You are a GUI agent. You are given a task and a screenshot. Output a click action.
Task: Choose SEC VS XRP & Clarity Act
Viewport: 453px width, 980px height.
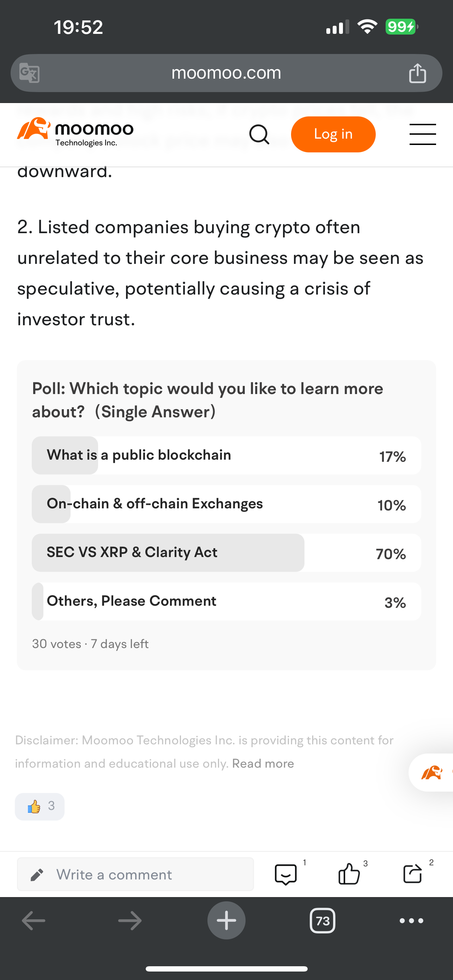[x=226, y=553]
